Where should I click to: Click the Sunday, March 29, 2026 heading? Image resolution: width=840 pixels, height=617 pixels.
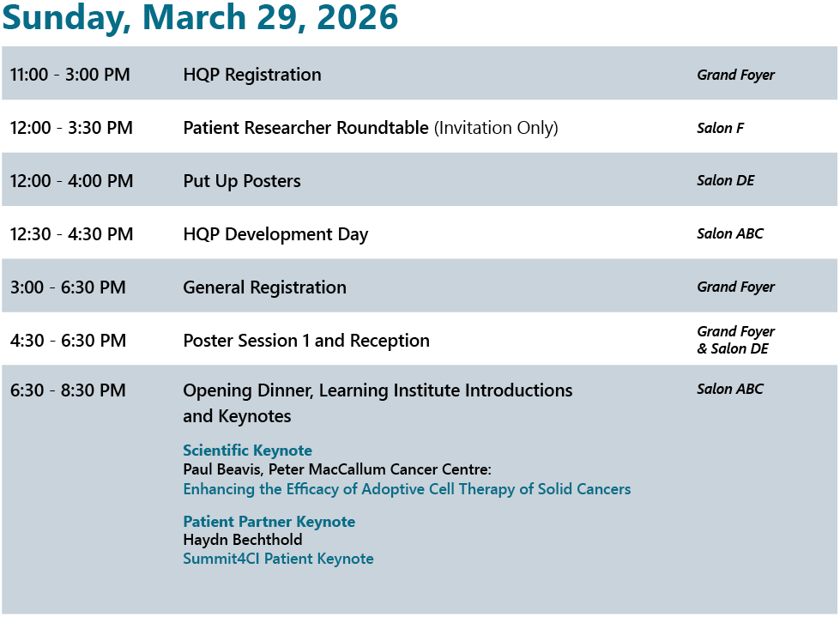[200, 17]
